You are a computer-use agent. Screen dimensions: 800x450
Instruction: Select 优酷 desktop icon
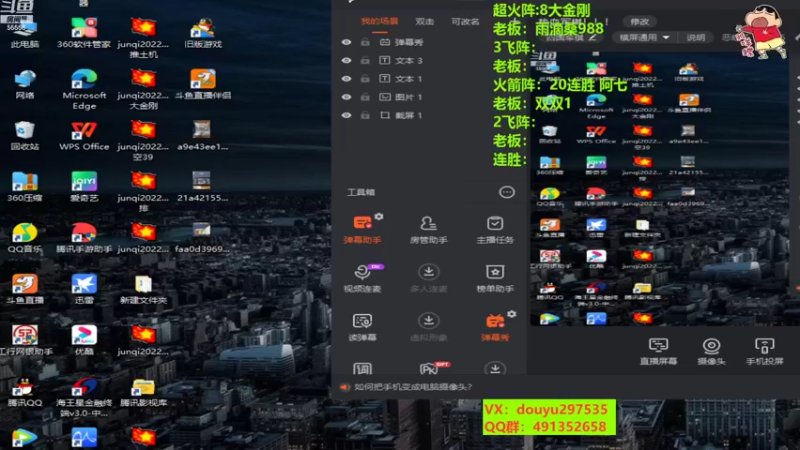pyautogui.click(x=84, y=341)
